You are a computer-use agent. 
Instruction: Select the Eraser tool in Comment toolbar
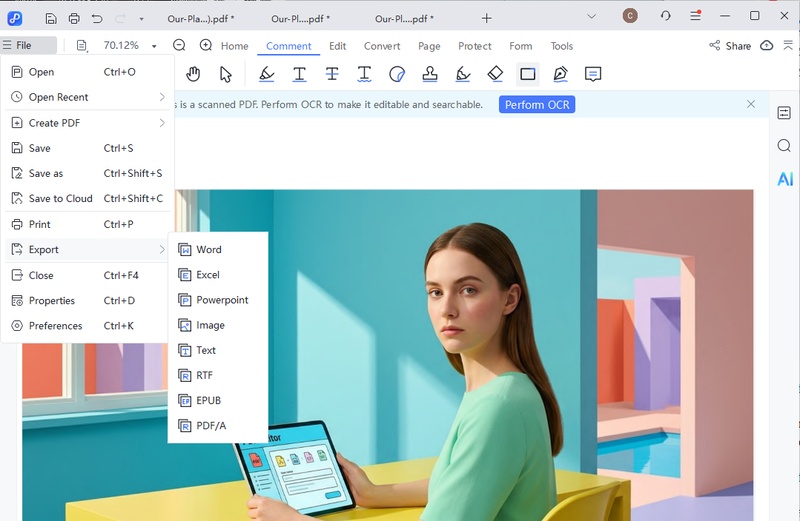click(x=495, y=74)
